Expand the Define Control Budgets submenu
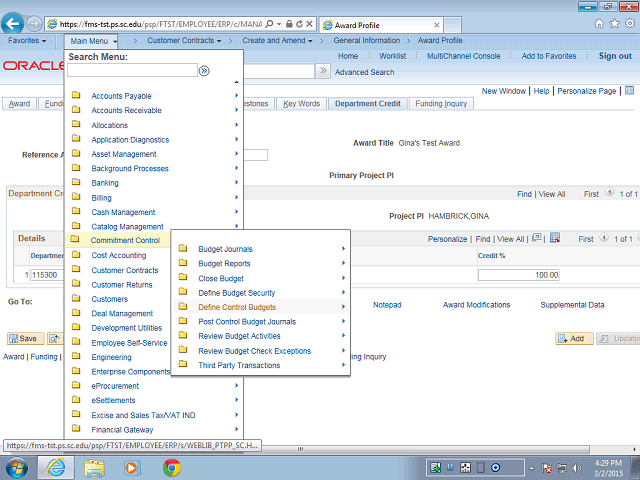 click(x=237, y=307)
